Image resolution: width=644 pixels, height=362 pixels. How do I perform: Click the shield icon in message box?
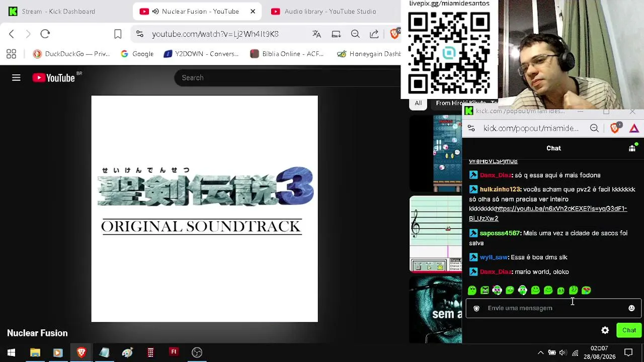click(x=476, y=308)
